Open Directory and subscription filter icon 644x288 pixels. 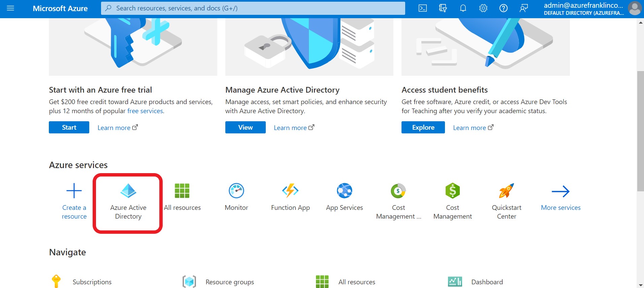[x=443, y=8]
